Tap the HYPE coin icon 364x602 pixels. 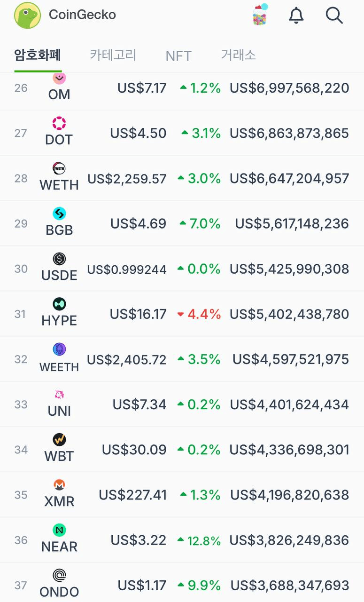(x=59, y=304)
